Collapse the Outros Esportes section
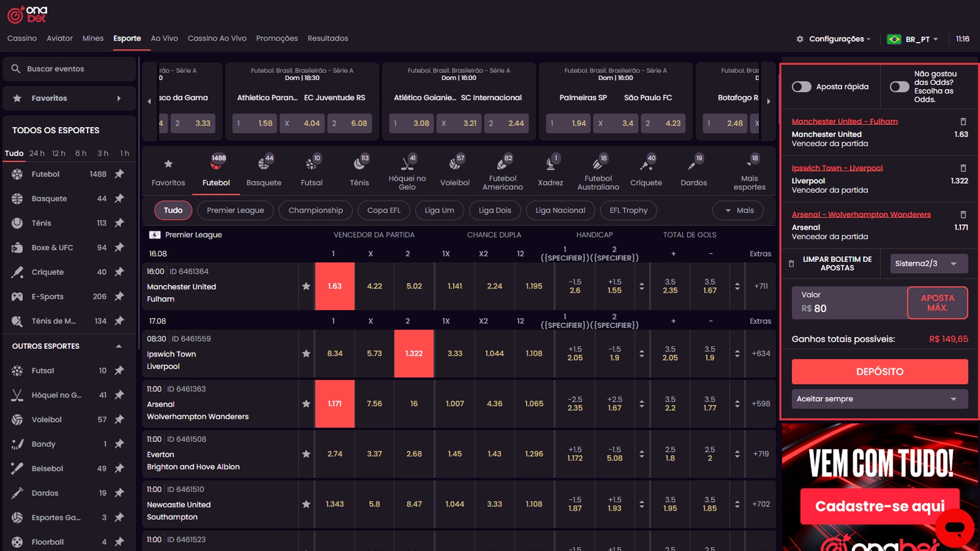The height and width of the screenshot is (551, 980). [x=118, y=346]
